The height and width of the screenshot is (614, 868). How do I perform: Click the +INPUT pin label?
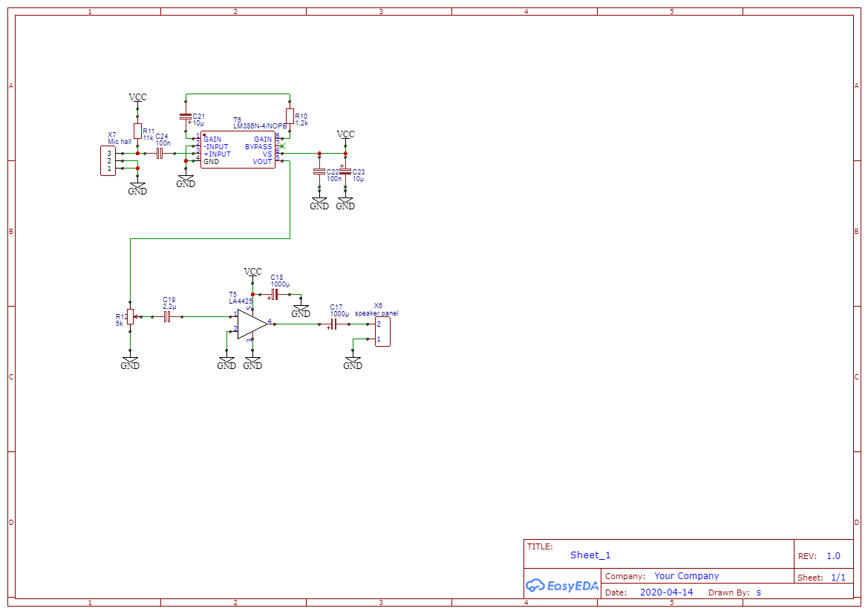(x=217, y=154)
